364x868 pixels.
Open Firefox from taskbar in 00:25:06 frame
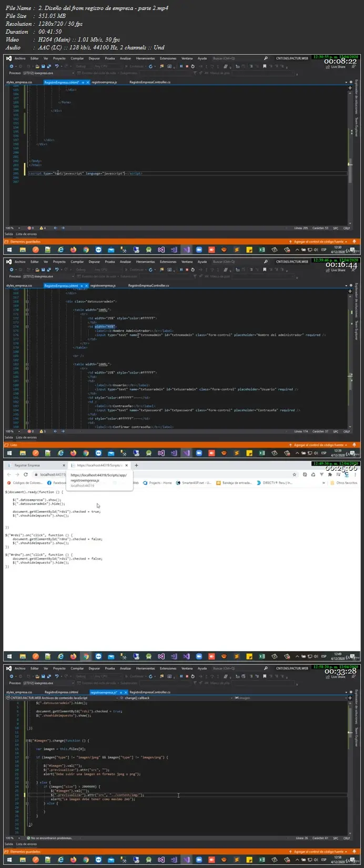pos(73,656)
